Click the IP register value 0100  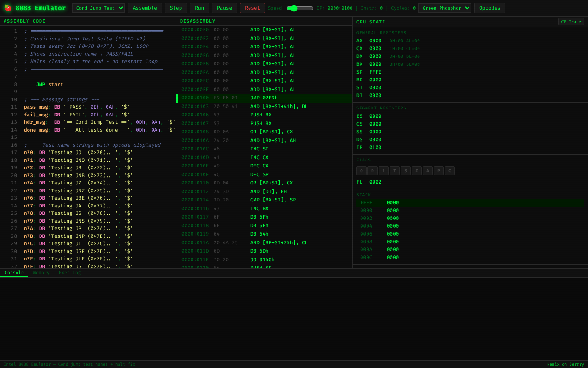tap(375, 148)
